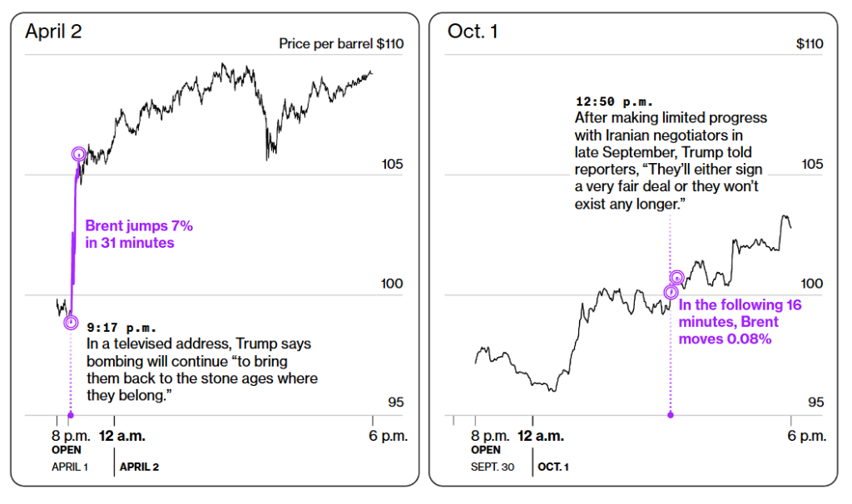This screenshot has height=504, width=852.
Task: Click the "SEPT. 30" date label
Action: click(493, 467)
